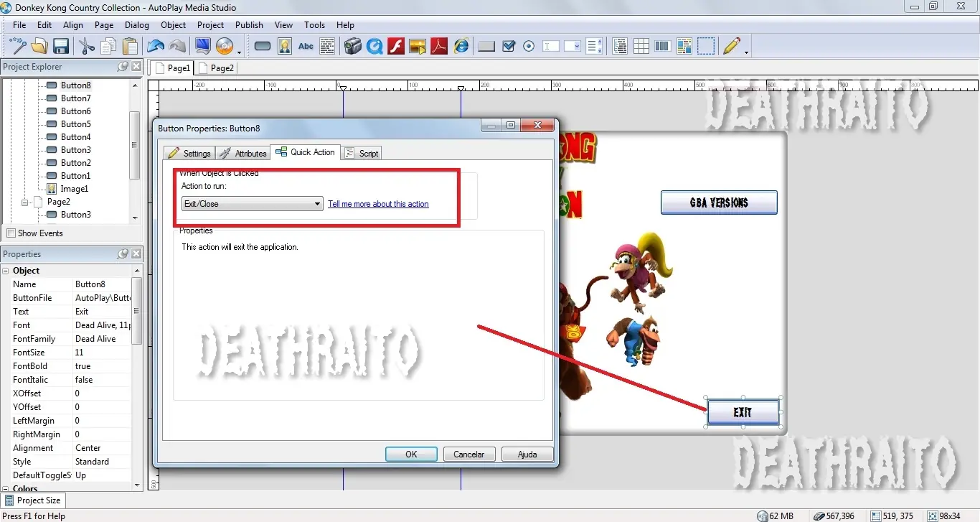Click the pencil tool icon in toolbar
Screen dimensions: 980x522
(x=731, y=46)
